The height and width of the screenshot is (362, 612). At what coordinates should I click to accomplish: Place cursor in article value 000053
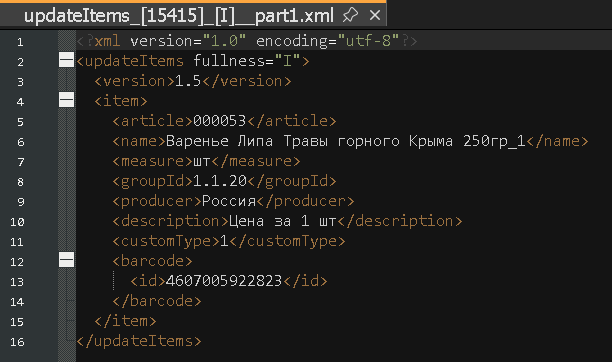(x=219, y=121)
